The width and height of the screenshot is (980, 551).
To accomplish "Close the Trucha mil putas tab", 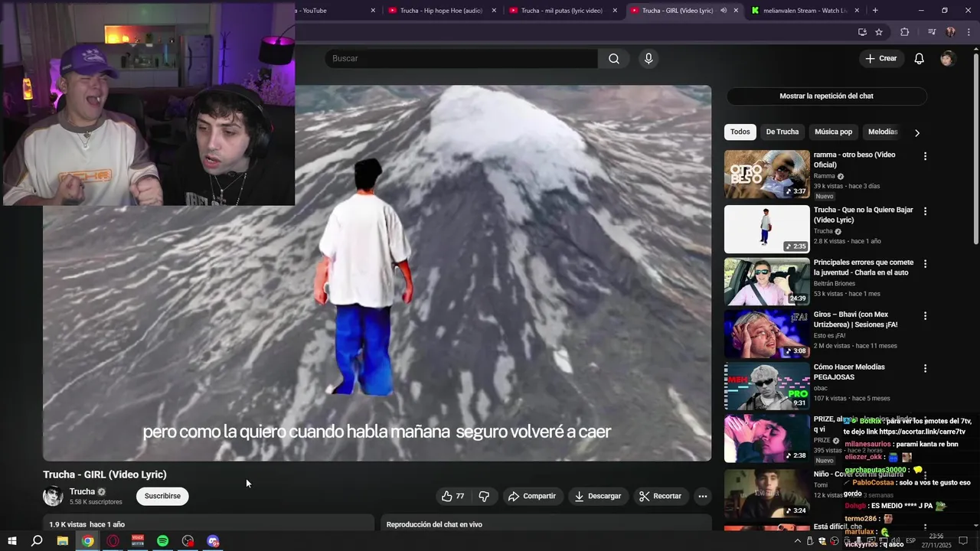I will tap(615, 11).
